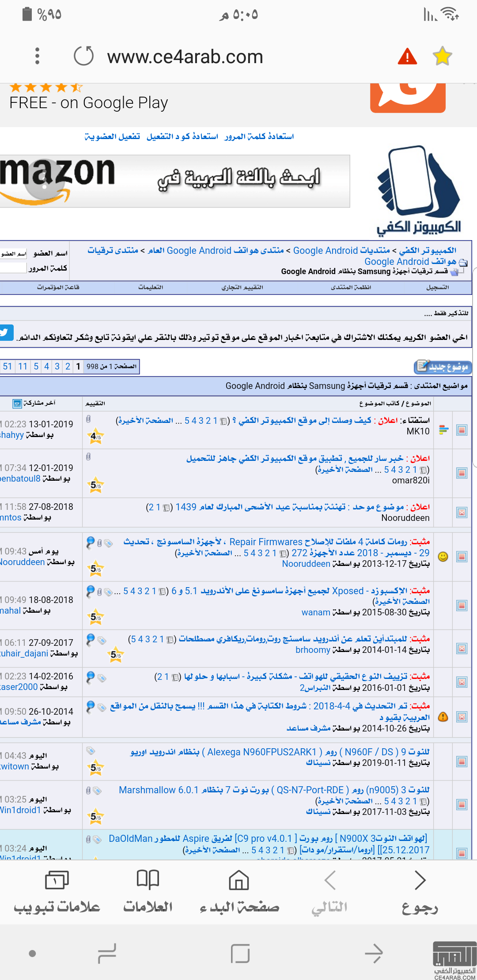Focus the اسم العضو username field

(x=13, y=253)
